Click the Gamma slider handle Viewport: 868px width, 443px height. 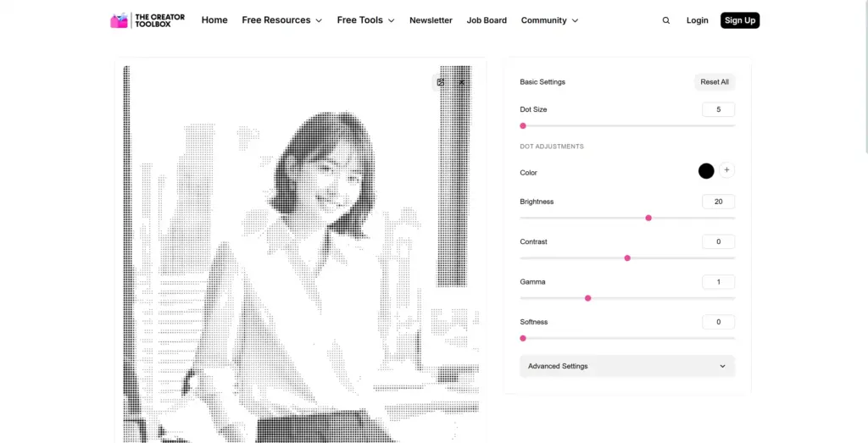[587, 298]
